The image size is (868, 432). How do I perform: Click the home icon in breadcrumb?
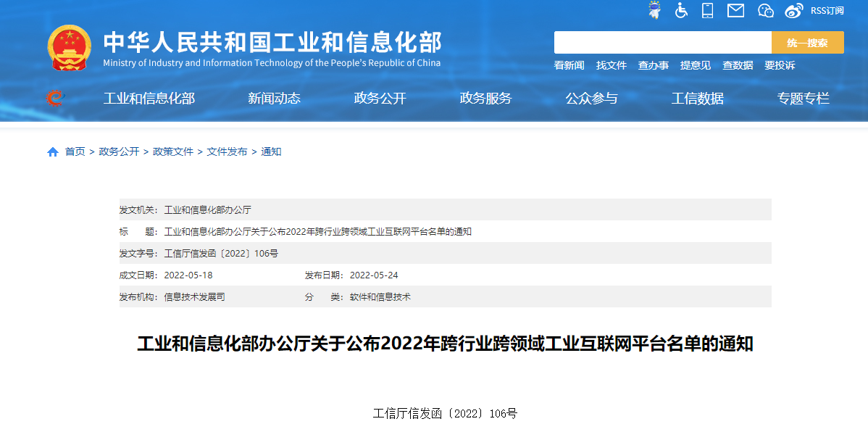tap(53, 152)
